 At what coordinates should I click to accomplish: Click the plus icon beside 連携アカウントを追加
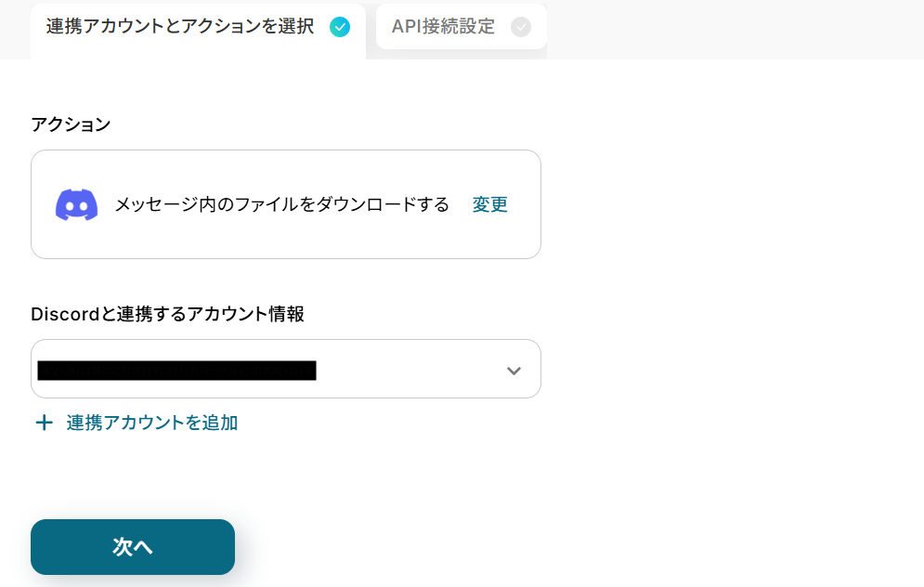point(44,424)
